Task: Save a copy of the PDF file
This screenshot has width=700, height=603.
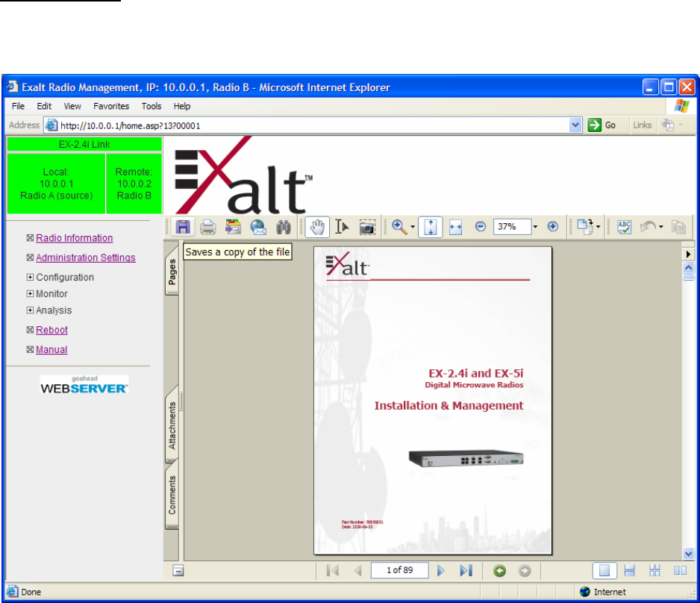Action: 183,227
